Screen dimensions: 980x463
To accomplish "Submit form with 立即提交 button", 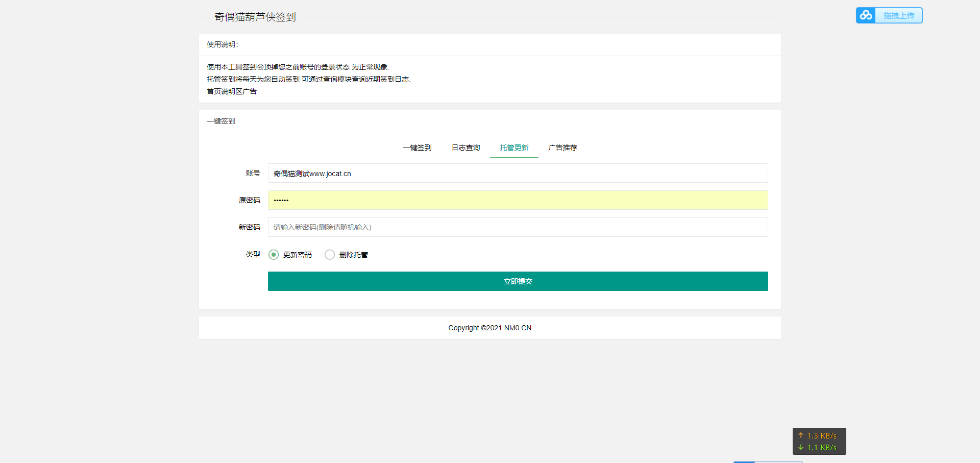I will (518, 281).
